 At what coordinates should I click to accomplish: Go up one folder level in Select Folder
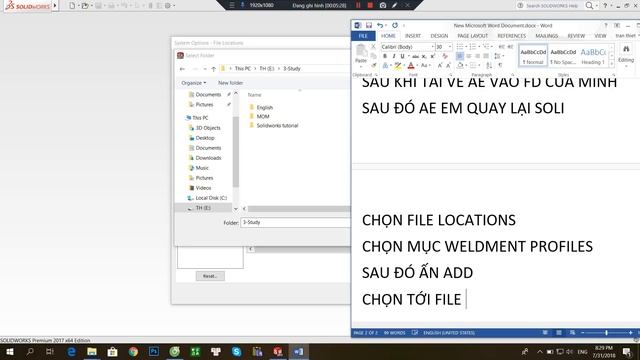tap(213, 69)
